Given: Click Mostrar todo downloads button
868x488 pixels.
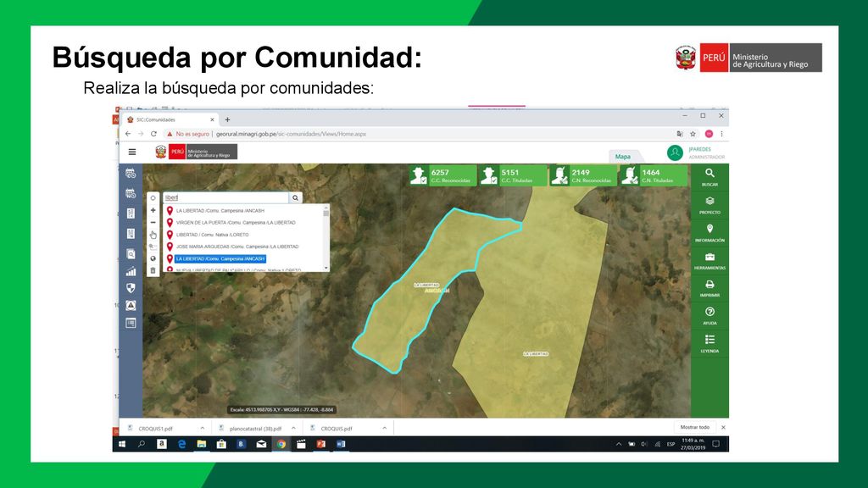Looking at the screenshot, I should coord(695,427).
